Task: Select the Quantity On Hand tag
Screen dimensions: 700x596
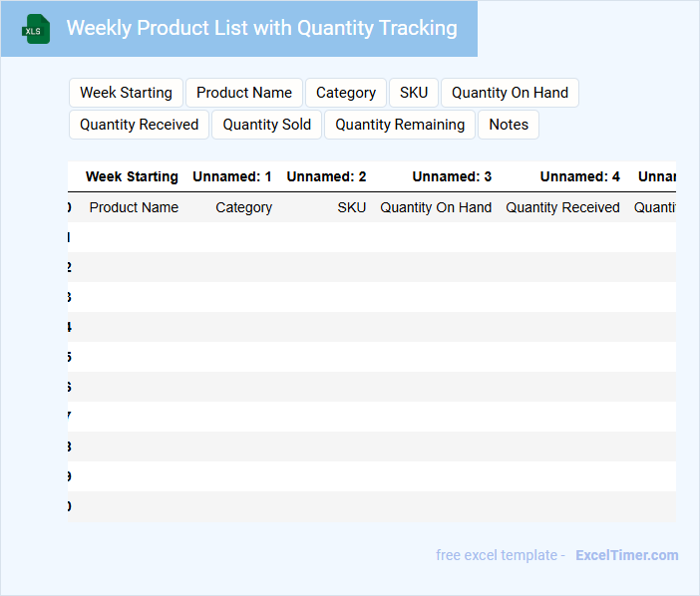Action: click(x=510, y=93)
